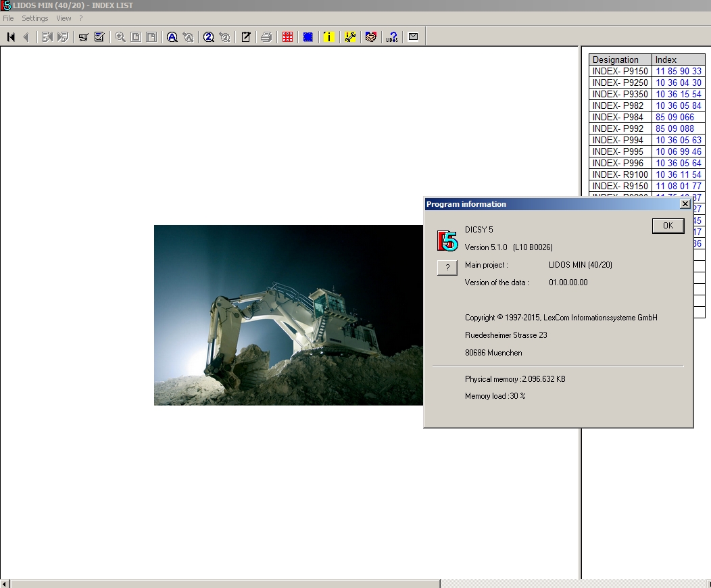Open the service wrench tool icon
Viewport: 711px width, 588px height.
coord(350,37)
